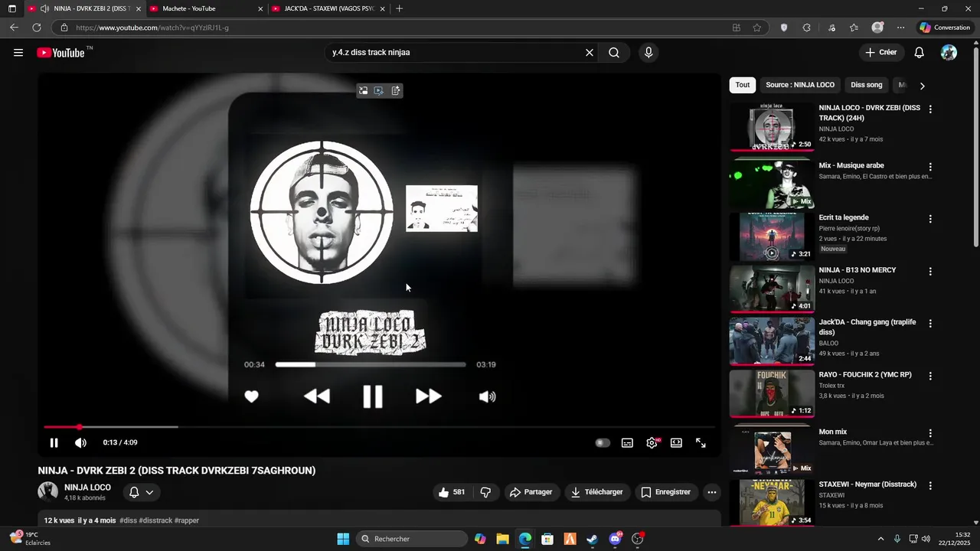
Task: Seek on the red video progress bar
Action: [379, 427]
